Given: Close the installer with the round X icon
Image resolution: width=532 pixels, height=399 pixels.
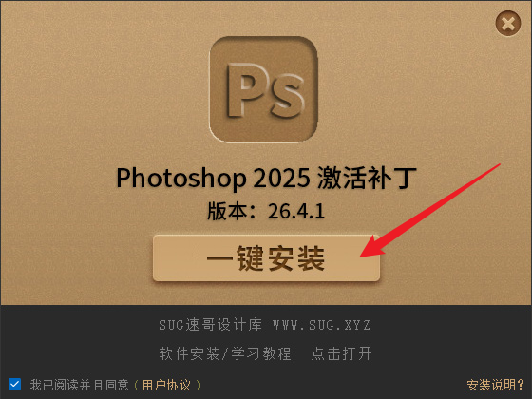Looking at the screenshot, I should (x=508, y=24).
